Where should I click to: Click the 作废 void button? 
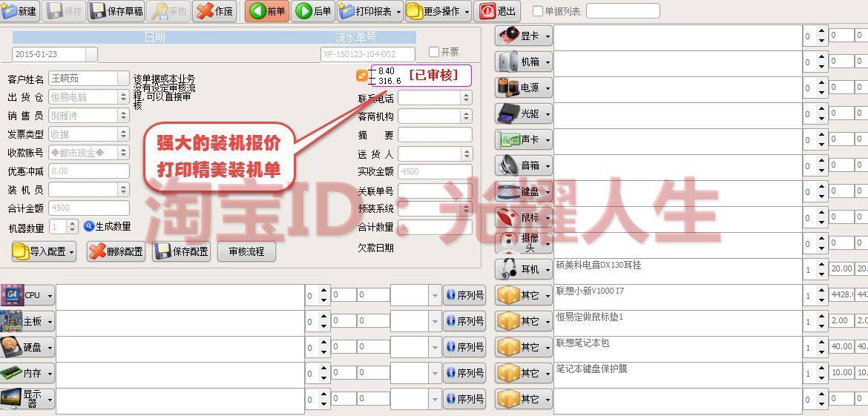[215, 11]
